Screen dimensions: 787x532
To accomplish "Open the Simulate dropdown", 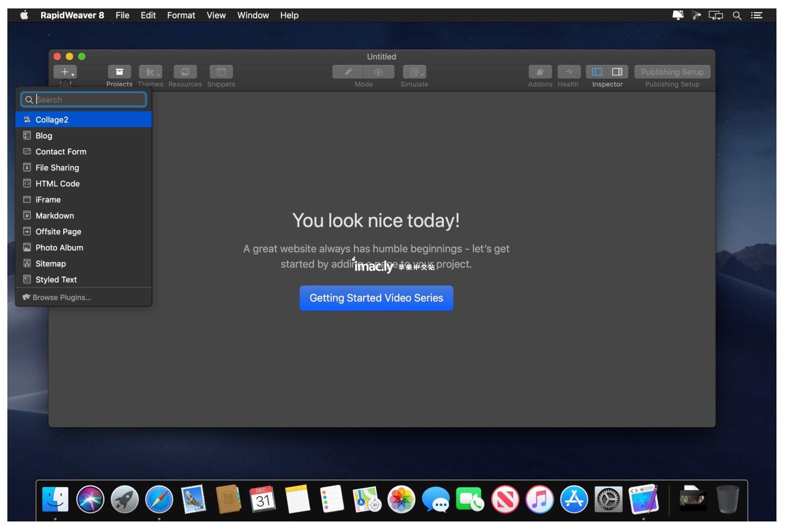I will point(415,72).
